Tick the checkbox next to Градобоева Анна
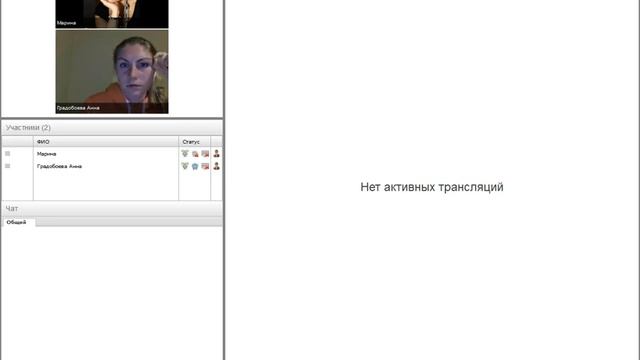640x360 pixels. point(7,166)
